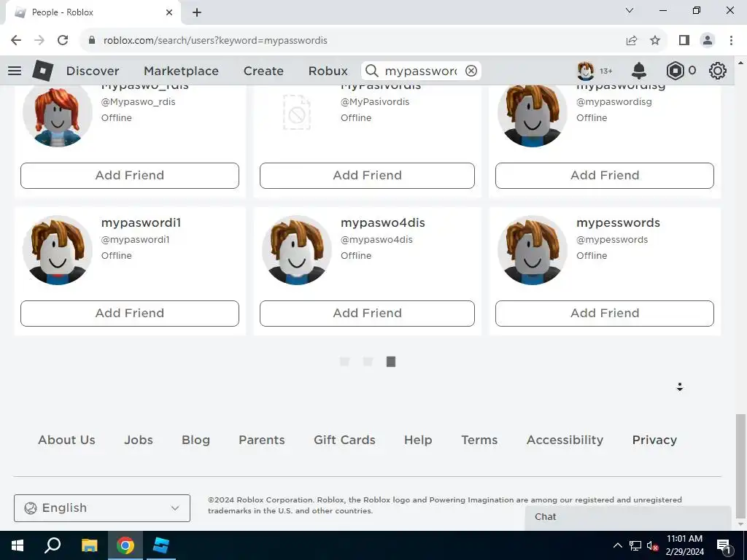747x560 pixels.
Task: Click the taskbar clock showing 11:01 AM
Action: (x=684, y=545)
